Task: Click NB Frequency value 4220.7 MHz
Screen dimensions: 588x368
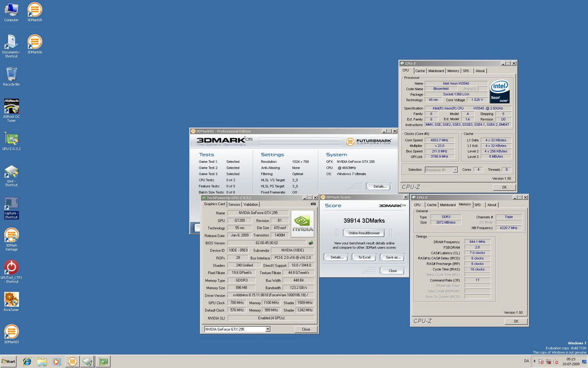Action: tap(509, 228)
